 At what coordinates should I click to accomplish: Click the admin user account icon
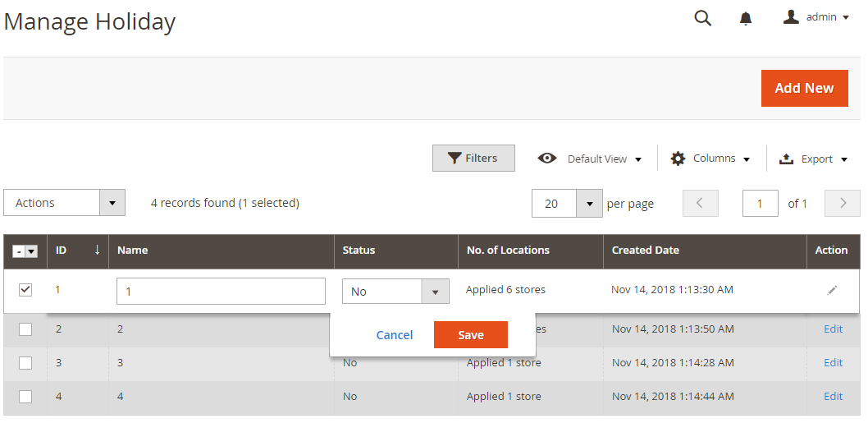791,17
